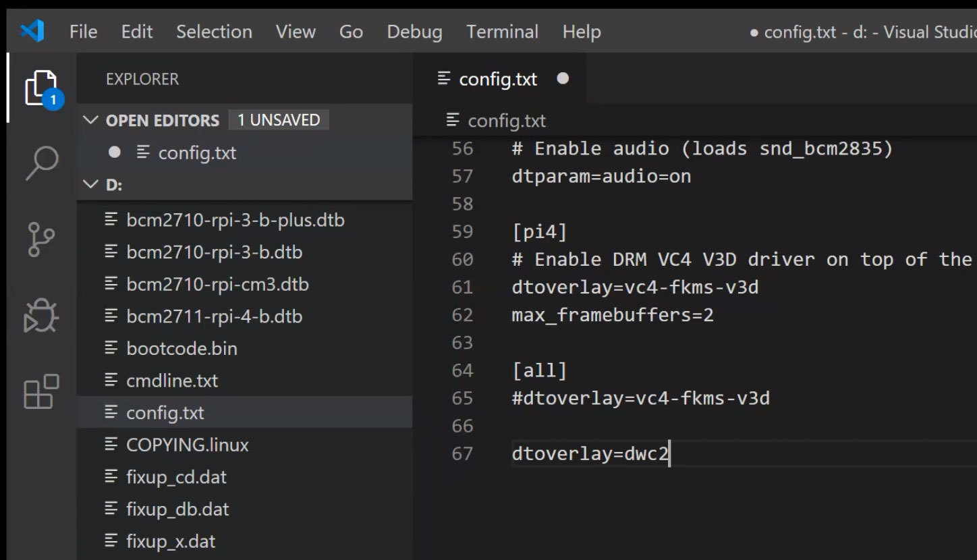The image size is (977, 560).
Task: Click the badge showing 1 on the Explorer icon
Action: coord(53,99)
